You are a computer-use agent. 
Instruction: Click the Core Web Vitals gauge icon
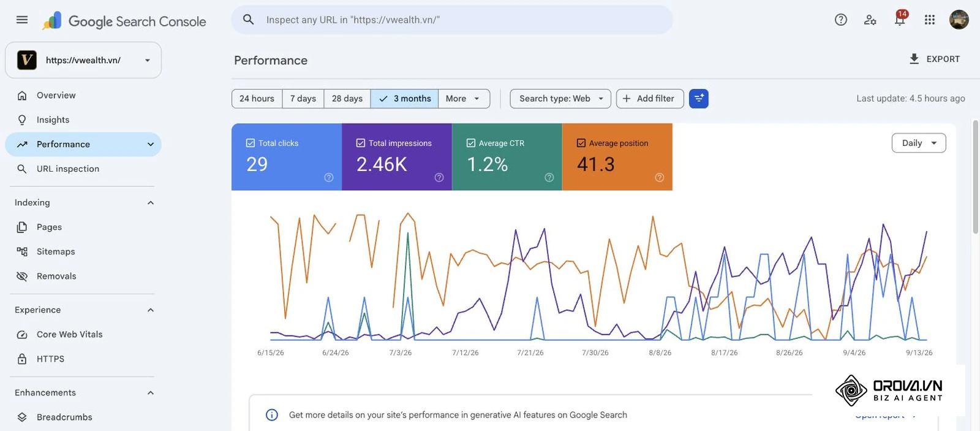point(22,335)
